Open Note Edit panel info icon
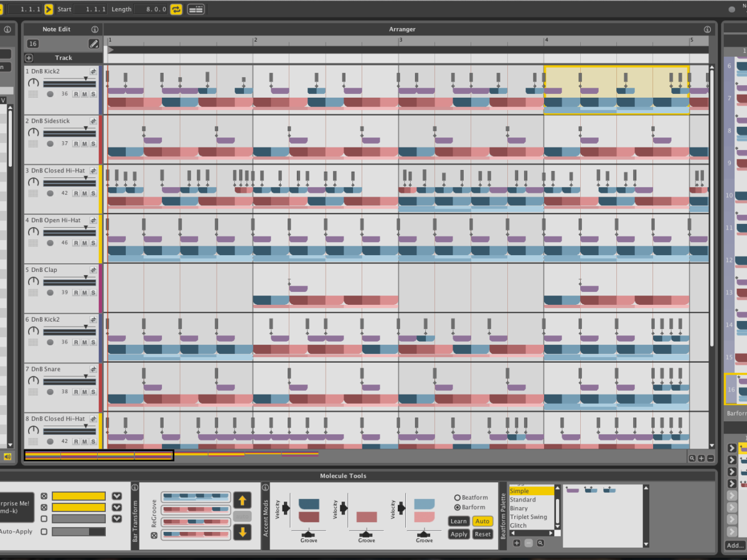Image resolution: width=747 pixels, height=560 pixels. coord(95,29)
